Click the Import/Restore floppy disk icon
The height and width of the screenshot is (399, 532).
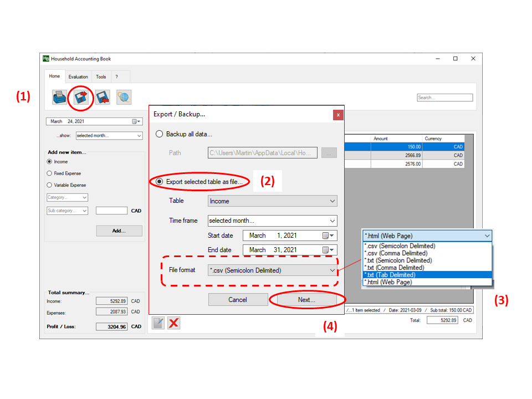[x=102, y=98]
